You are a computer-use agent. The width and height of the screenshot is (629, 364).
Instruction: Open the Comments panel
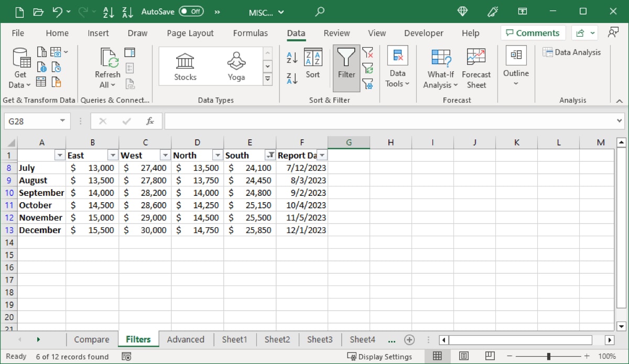[x=533, y=32]
